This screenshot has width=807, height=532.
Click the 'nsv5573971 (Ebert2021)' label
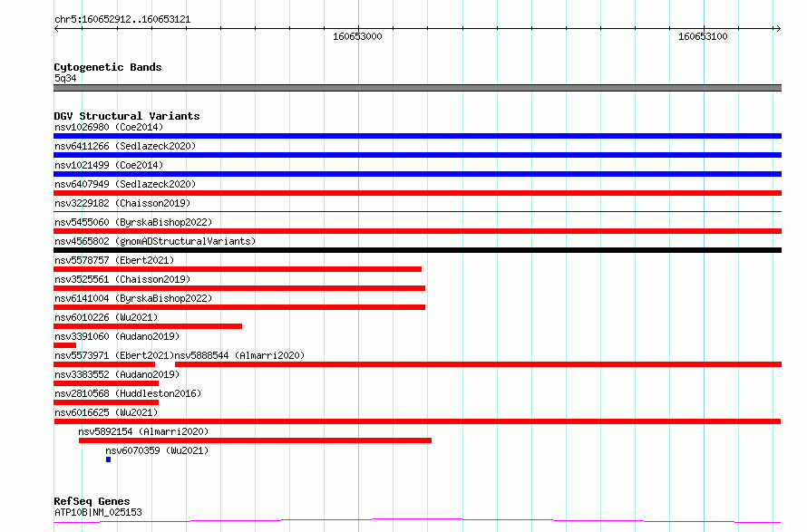114,355
